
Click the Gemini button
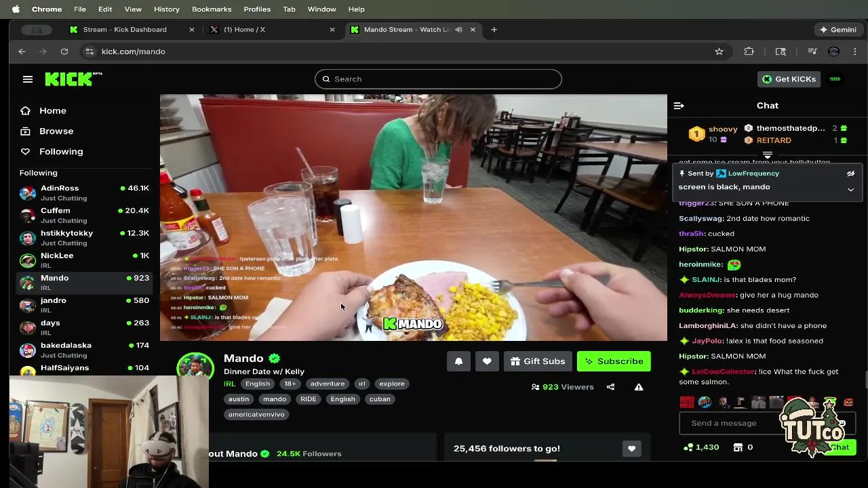point(838,30)
